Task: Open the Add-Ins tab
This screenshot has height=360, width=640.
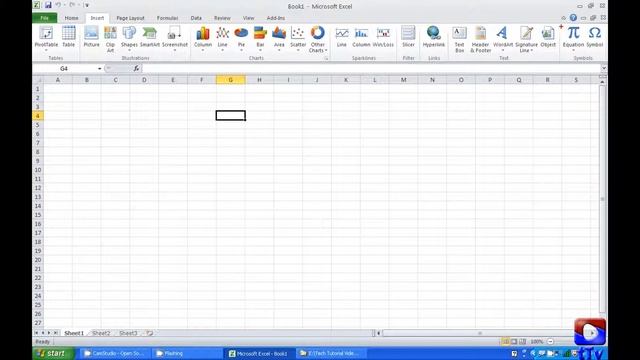Action: pos(276,18)
